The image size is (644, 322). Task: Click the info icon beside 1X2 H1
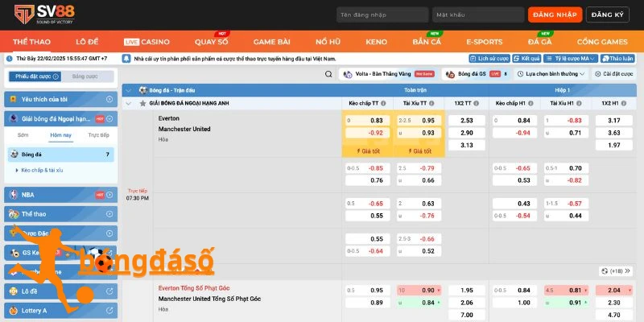coord(623,104)
